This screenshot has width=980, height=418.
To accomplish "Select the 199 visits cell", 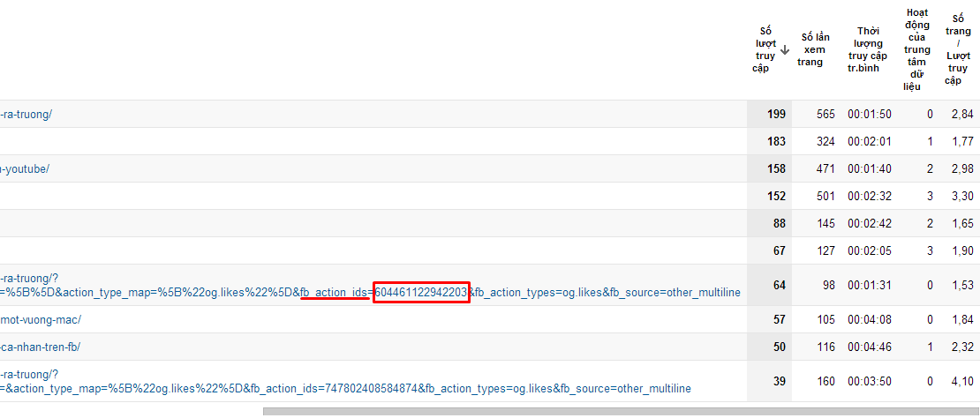I will pyautogui.click(x=775, y=114).
